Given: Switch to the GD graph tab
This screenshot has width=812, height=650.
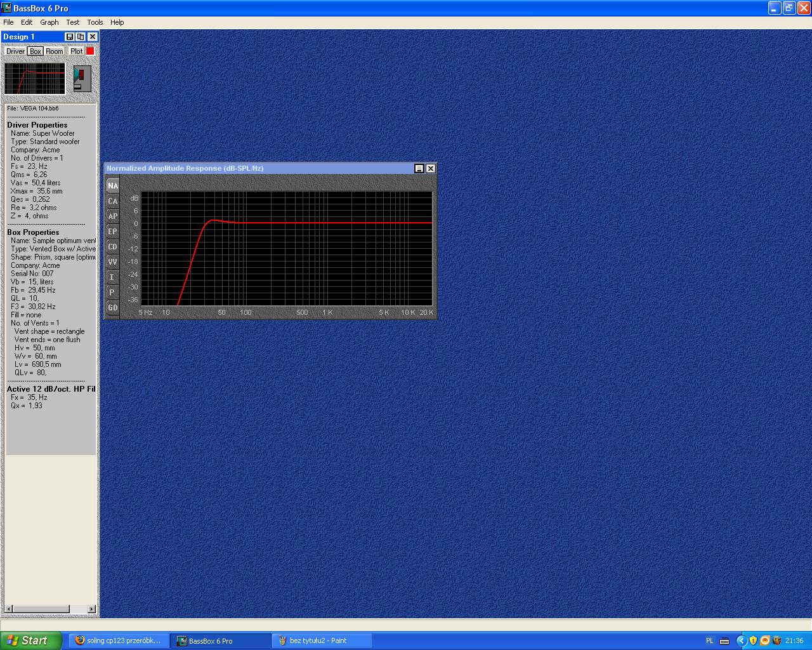Looking at the screenshot, I should pos(112,308).
